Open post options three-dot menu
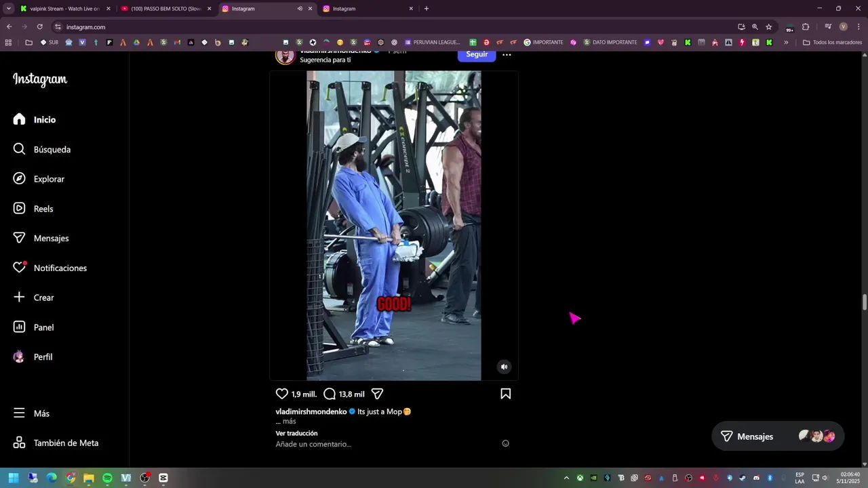The height and width of the screenshot is (488, 868). pos(507,54)
